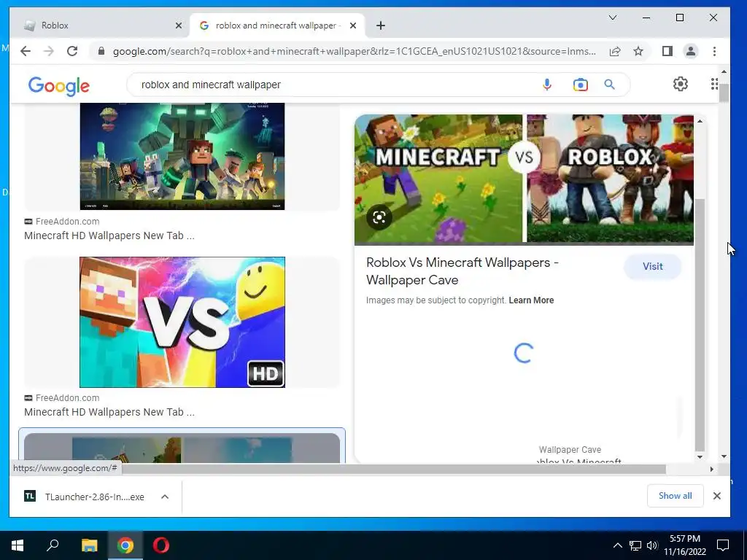
Task: Start voice search with microphone
Action: 547,85
